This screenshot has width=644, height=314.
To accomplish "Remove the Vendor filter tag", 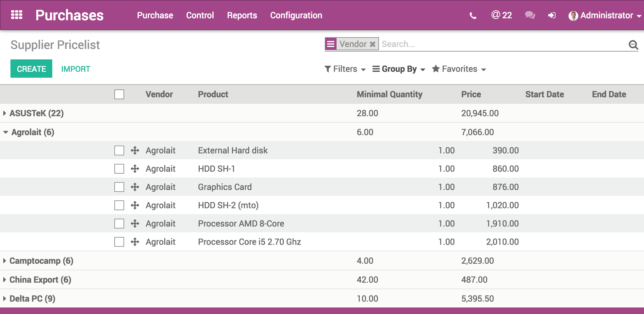I will (372, 44).
